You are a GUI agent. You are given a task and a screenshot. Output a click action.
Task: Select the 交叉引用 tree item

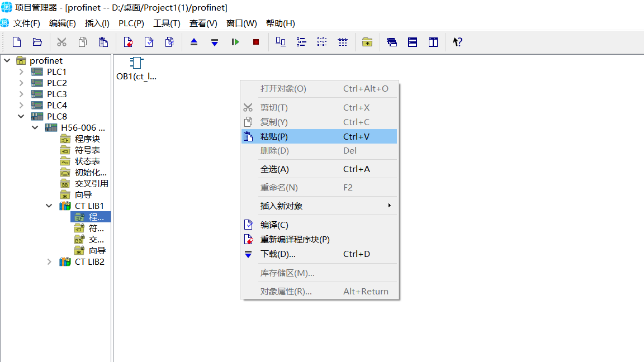point(91,183)
